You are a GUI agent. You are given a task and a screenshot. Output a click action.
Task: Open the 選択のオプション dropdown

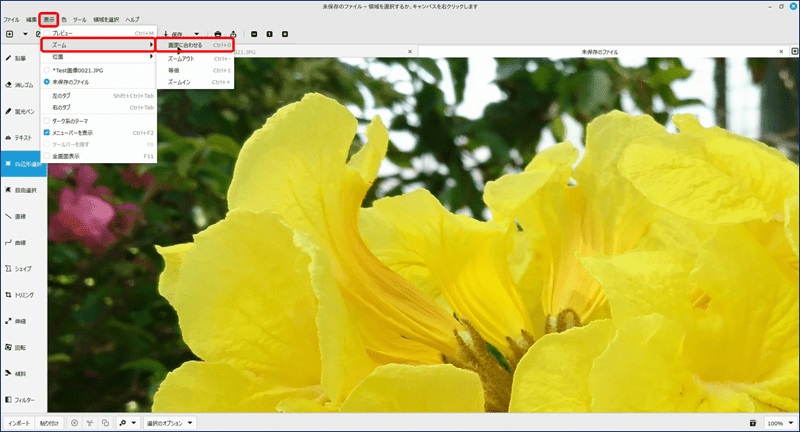(x=170, y=423)
